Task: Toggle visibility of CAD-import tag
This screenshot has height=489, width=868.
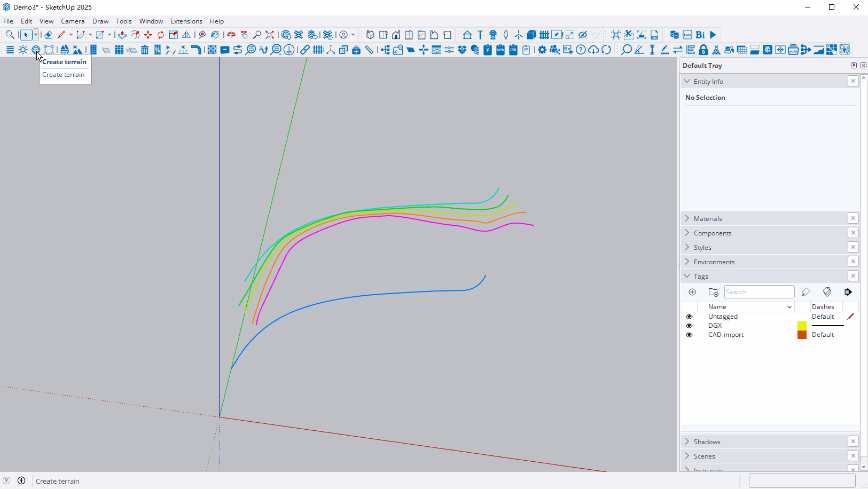Action: coord(689,335)
